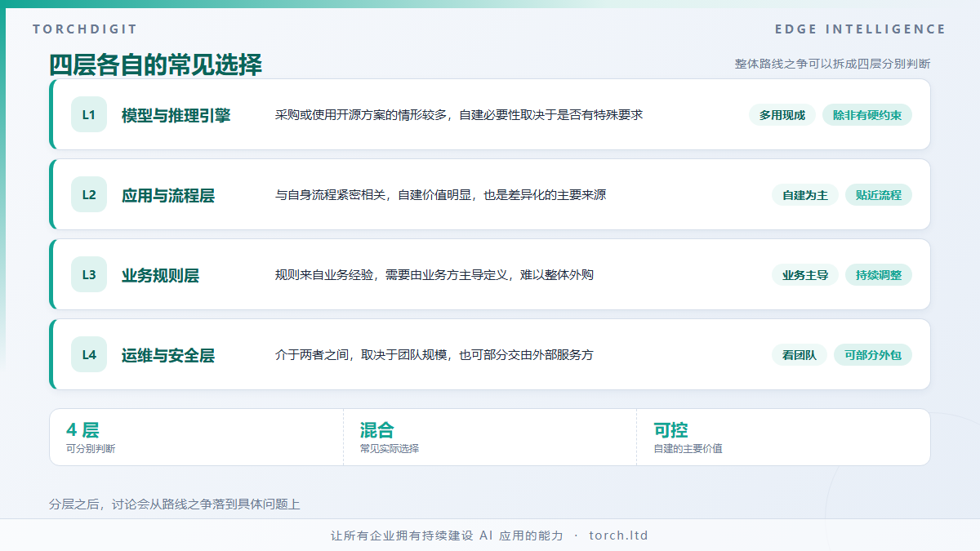Select the 可部分外包 tag

(x=873, y=355)
